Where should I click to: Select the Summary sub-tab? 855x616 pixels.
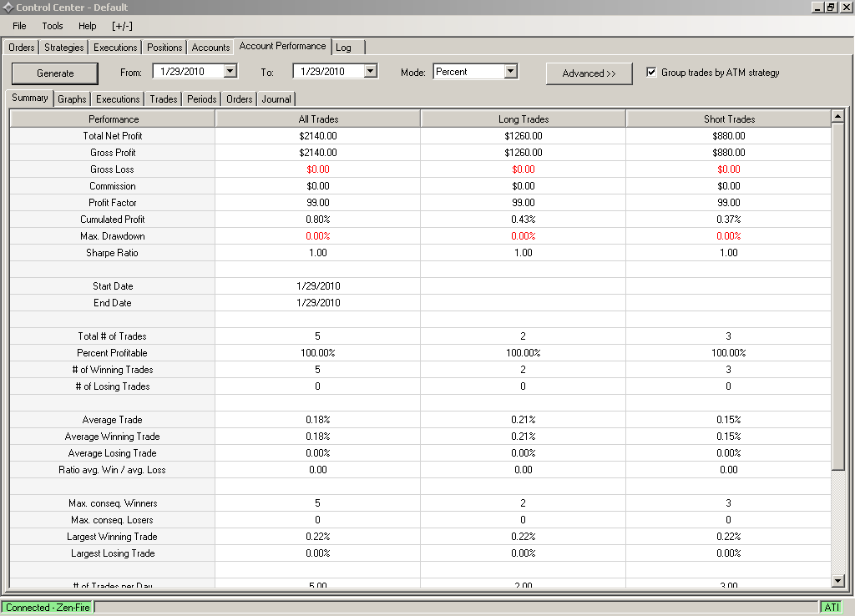(30, 98)
